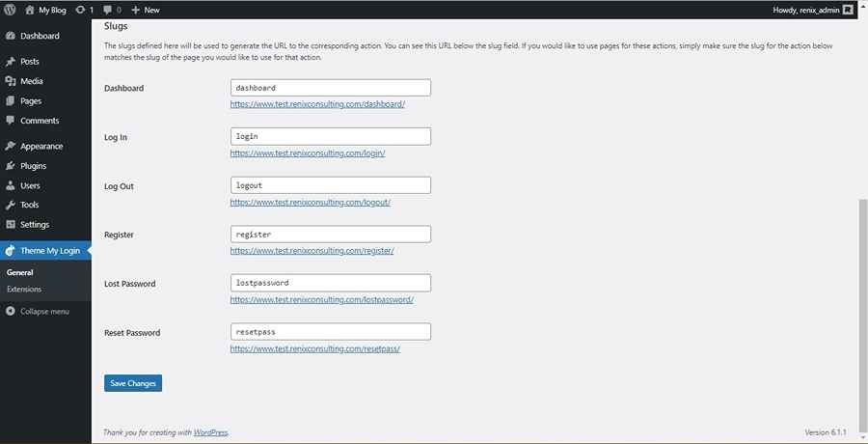Click the Theme My Login icon
Image resolution: width=868 pixels, height=444 pixels.
pyautogui.click(x=10, y=251)
